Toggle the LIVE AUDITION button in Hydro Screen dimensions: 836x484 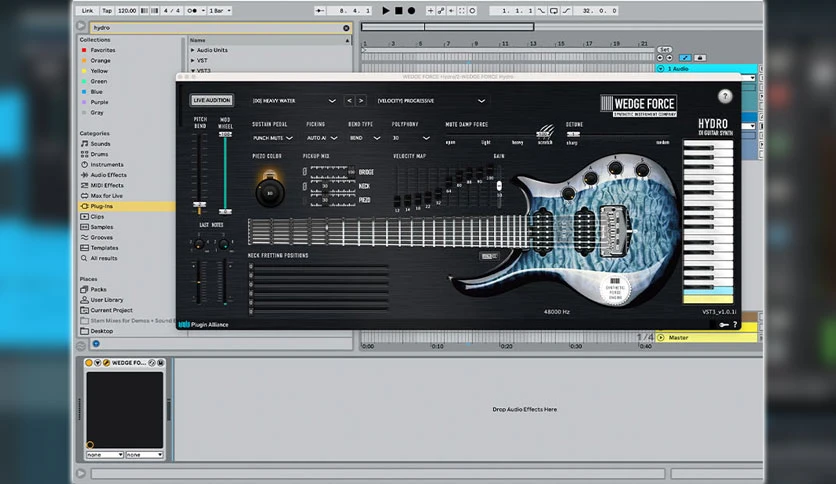pyautogui.click(x=212, y=100)
